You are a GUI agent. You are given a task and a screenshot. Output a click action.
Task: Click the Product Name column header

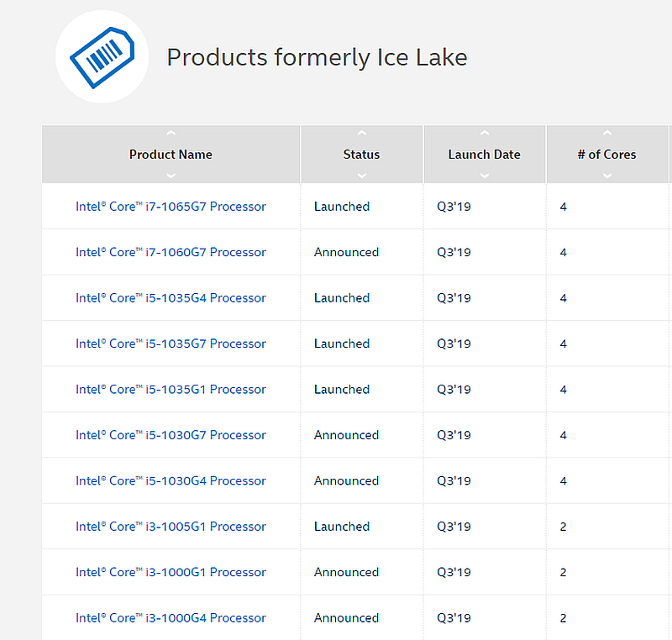tap(171, 155)
